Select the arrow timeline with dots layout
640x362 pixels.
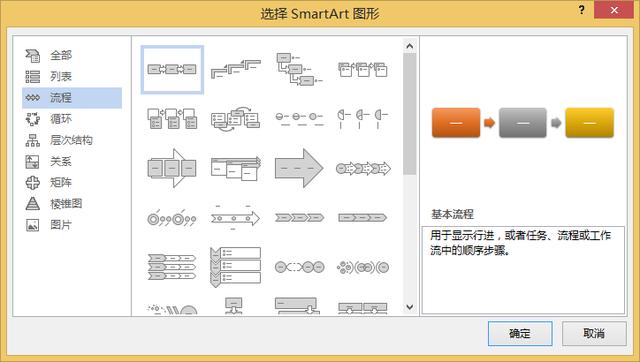coord(236,218)
